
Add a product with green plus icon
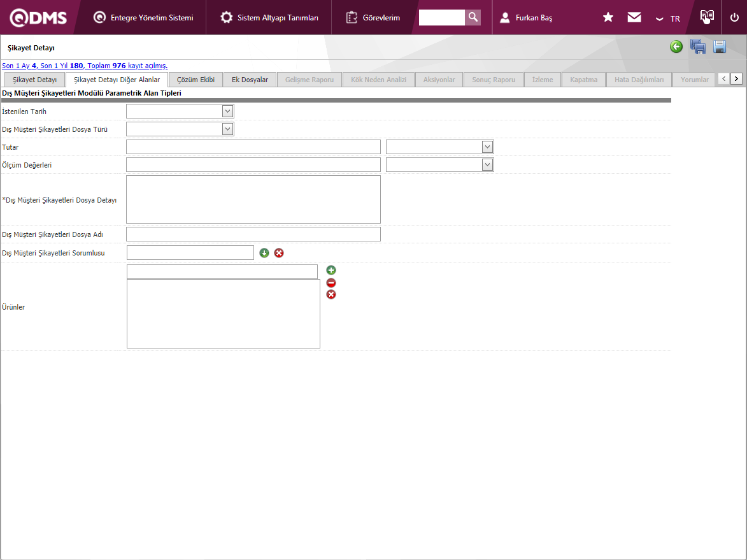pyautogui.click(x=331, y=271)
